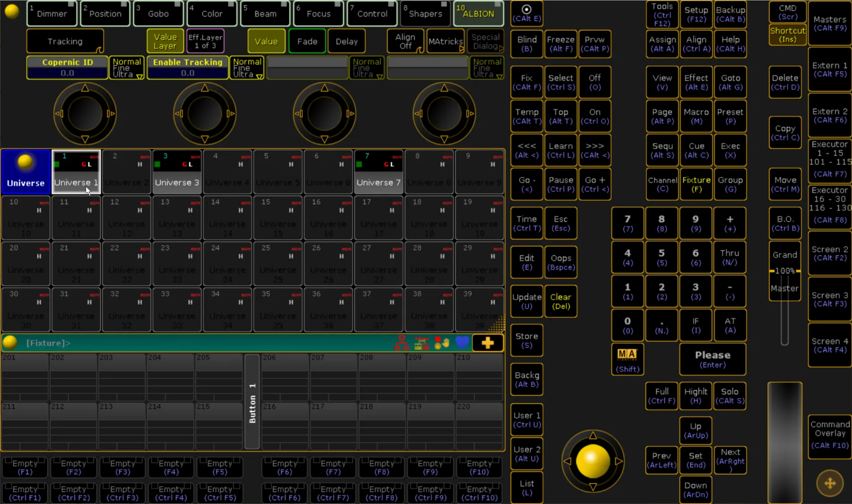Click up arrow on Copernic ID encoder

pyautogui.click(x=85, y=88)
